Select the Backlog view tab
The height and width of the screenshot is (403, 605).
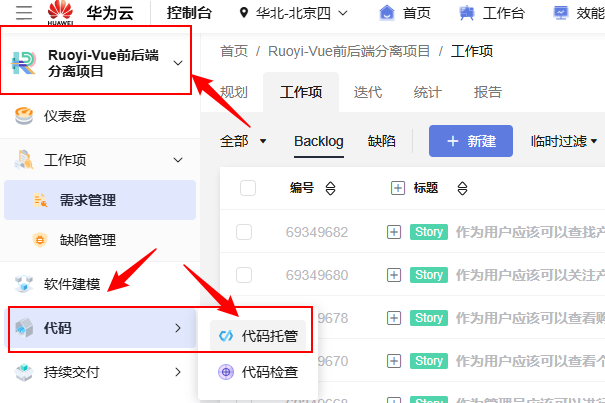click(319, 141)
